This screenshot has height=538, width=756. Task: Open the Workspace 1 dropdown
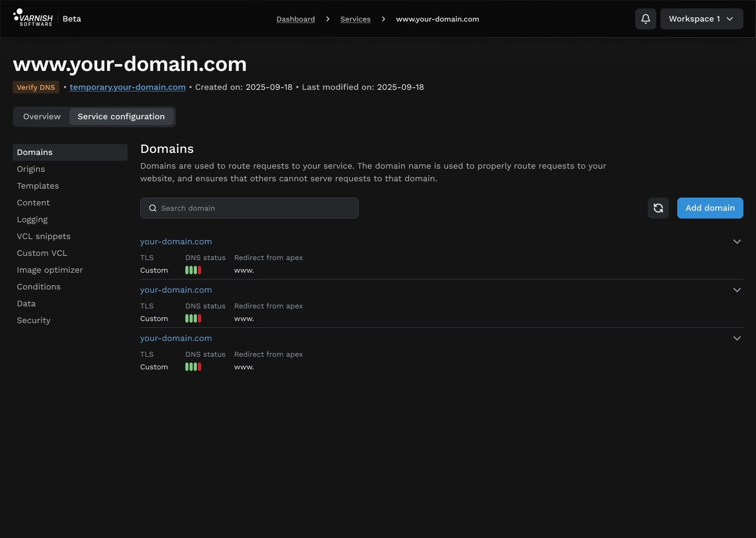click(x=701, y=19)
